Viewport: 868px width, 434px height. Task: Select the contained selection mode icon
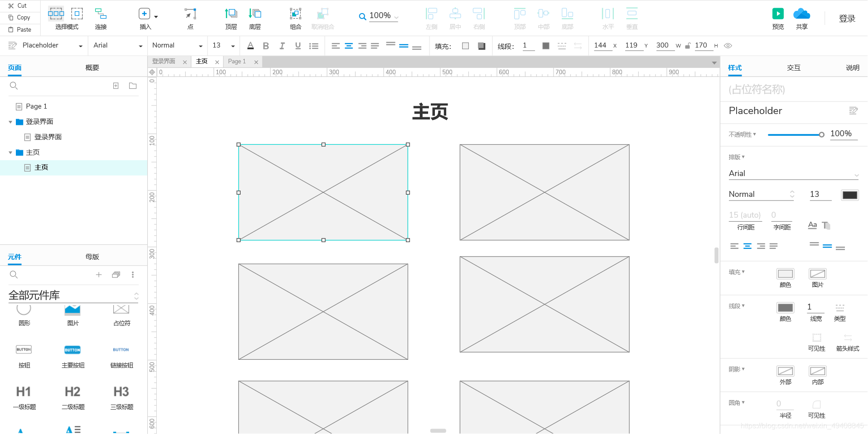(x=77, y=14)
